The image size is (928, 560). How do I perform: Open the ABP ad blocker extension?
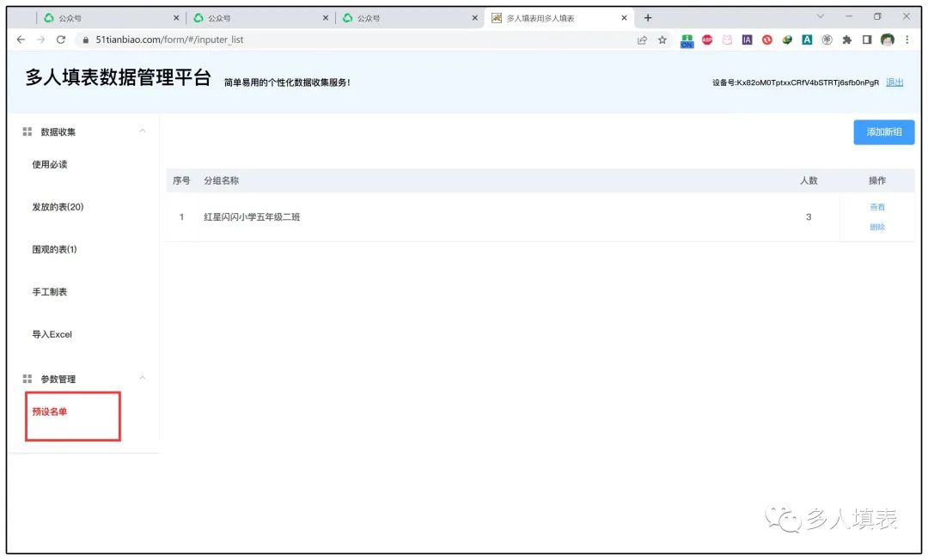tap(707, 40)
